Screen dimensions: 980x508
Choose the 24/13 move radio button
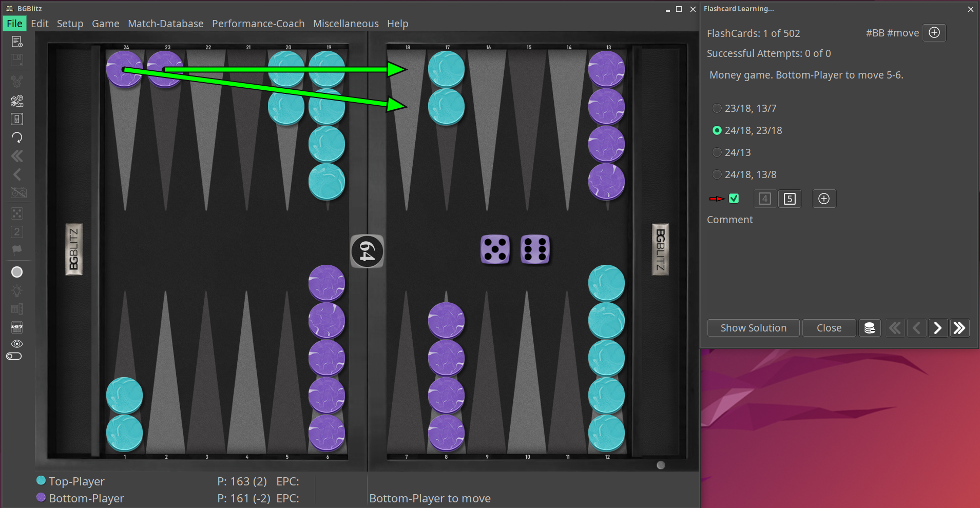(x=717, y=152)
